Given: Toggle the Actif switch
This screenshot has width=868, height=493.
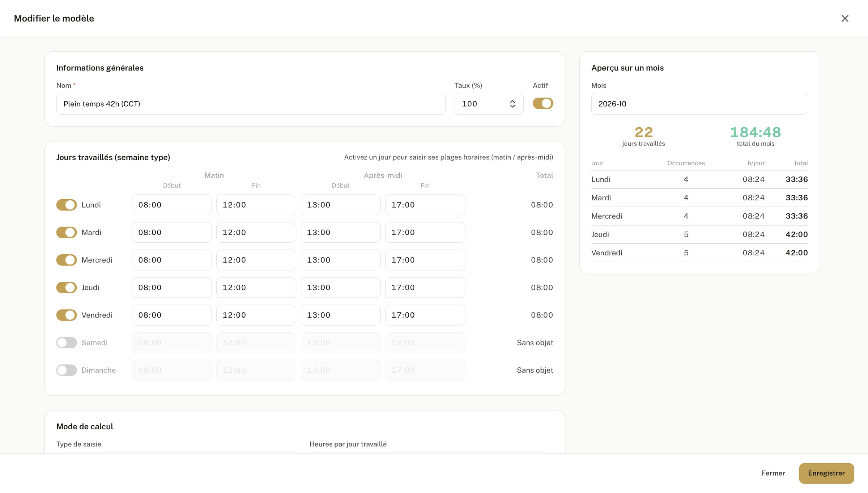Looking at the screenshot, I should coord(543,103).
